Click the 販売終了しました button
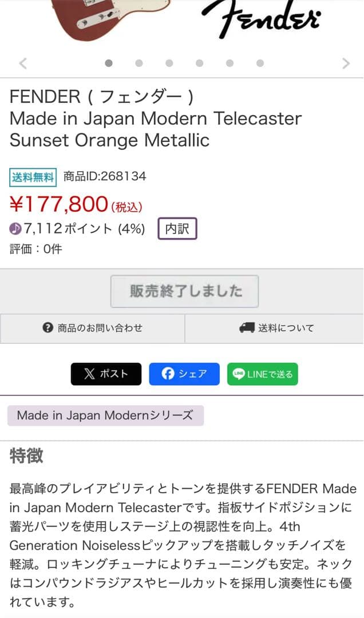The height and width of the screenshot is (618, 364). (x=184, y=291)
